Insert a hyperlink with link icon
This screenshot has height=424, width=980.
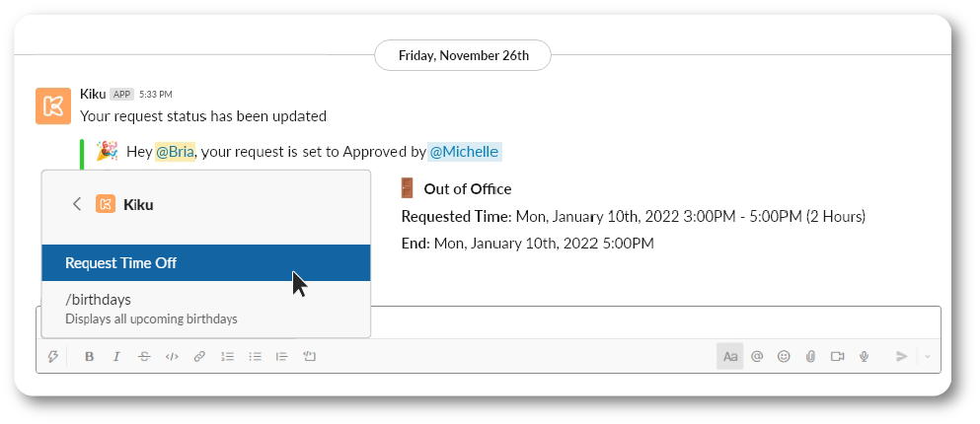pos(199,357)
